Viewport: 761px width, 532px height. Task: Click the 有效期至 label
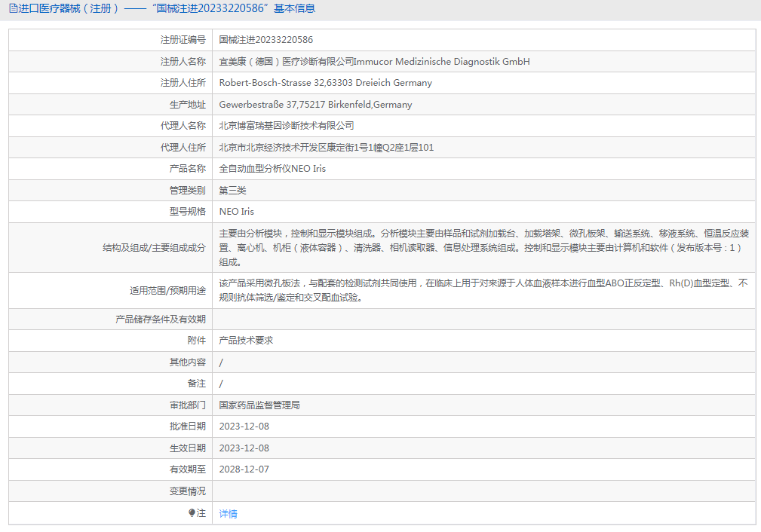tap(187, 469)
